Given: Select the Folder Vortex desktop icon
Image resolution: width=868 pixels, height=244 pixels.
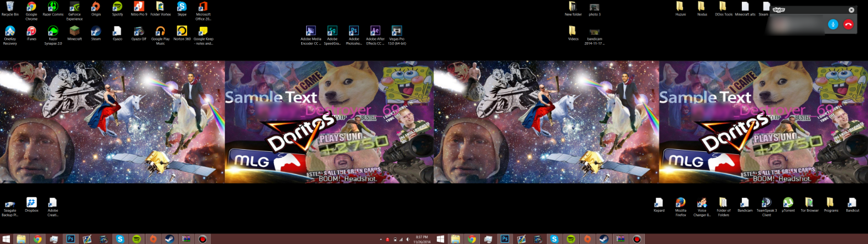Looking at the screenshot, I should pyautogui.click(x=160, y=9).
